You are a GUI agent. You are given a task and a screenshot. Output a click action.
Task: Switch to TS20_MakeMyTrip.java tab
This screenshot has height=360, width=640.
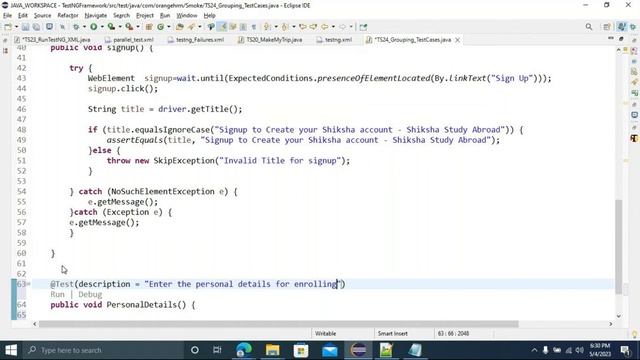tap(270, 40)
